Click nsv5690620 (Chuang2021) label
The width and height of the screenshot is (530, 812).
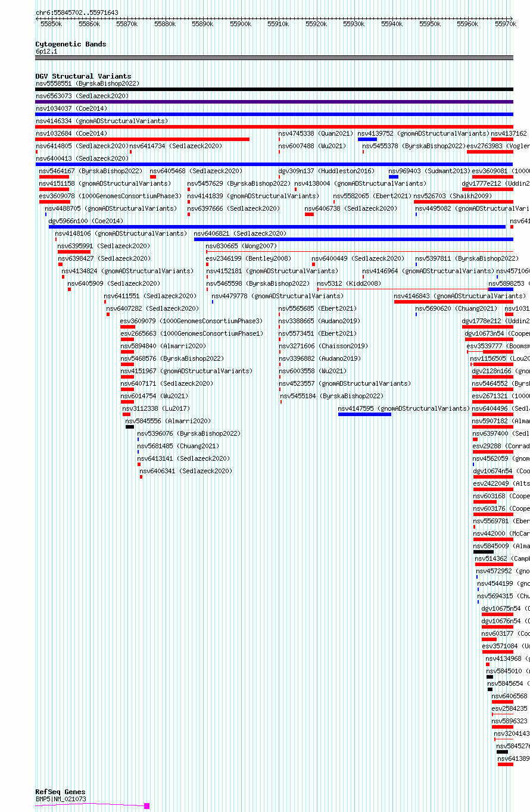click(x=457, y=308)
